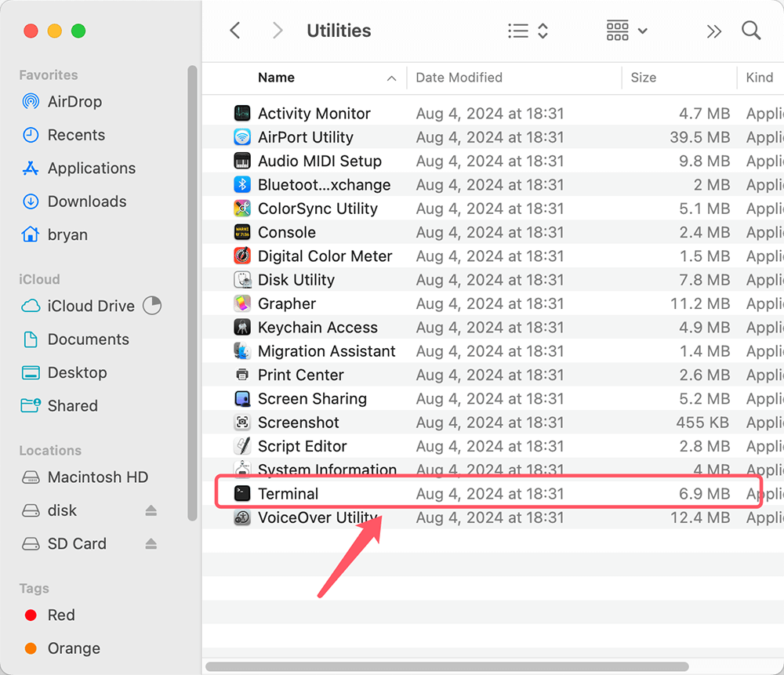
Task: Click the 455 KB size value
Action: pyautogui.click(x=702, y=422)
